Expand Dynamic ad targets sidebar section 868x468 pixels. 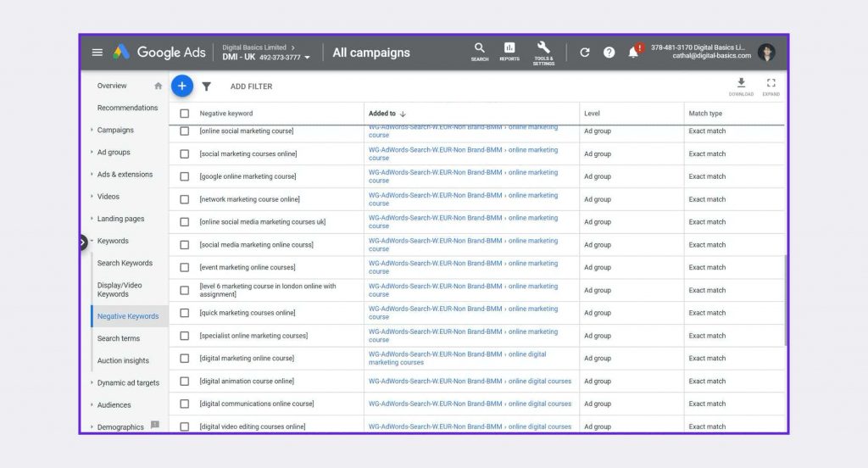pyautogui.click(x=92, y=382)
